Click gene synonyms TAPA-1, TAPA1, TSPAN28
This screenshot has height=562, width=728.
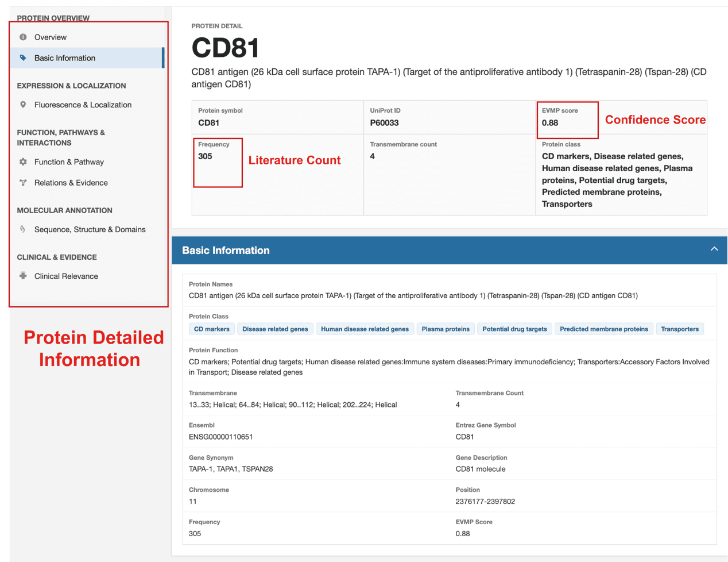pyautogui.click(x=231, y=469)
